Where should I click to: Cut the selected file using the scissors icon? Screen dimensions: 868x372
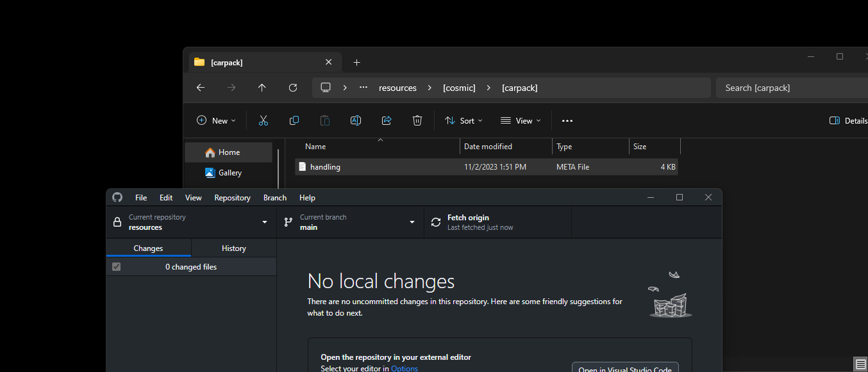[x=263, y=120]
